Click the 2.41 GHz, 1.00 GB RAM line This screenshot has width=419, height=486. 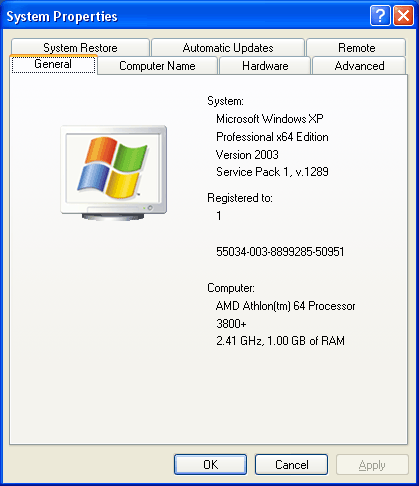[280, 341]
